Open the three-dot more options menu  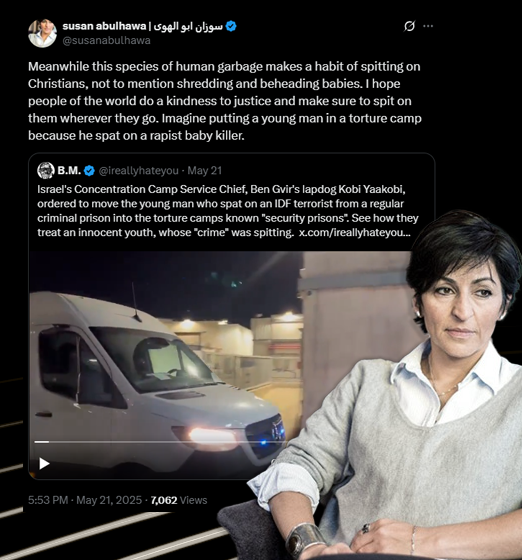click(428, 26)
